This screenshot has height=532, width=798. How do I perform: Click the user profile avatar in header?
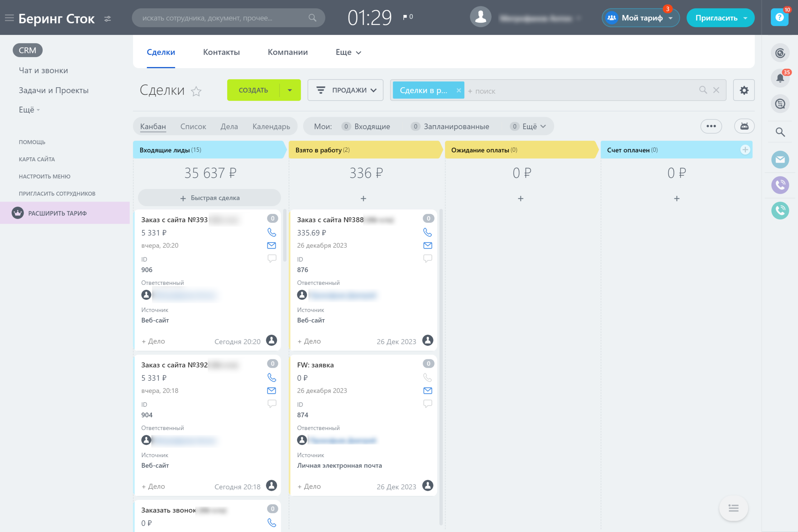(x=480, y=17)
